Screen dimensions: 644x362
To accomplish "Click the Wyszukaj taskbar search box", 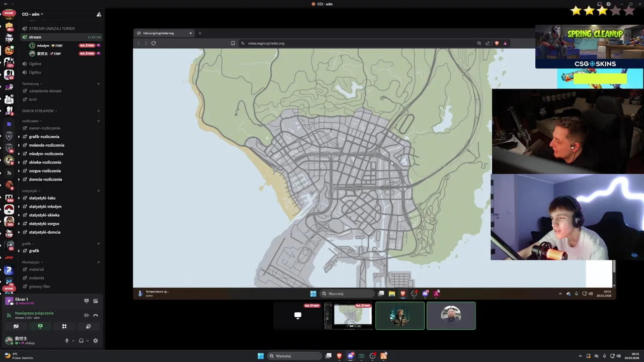I will [294, 356].
